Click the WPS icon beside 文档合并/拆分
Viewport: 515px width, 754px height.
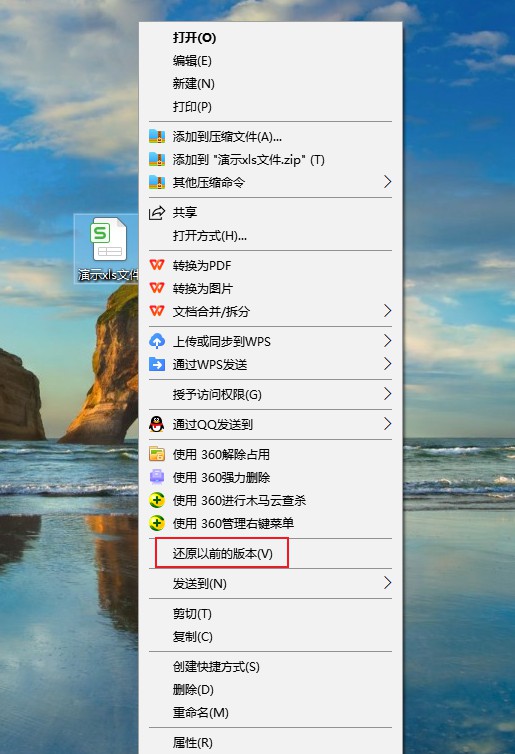[x=157, y=311]
